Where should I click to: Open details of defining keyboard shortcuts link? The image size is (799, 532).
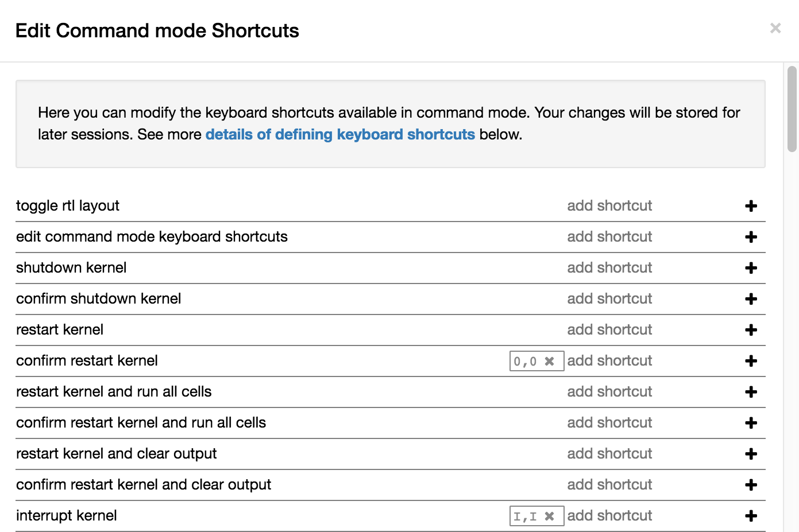coord(340,134)
